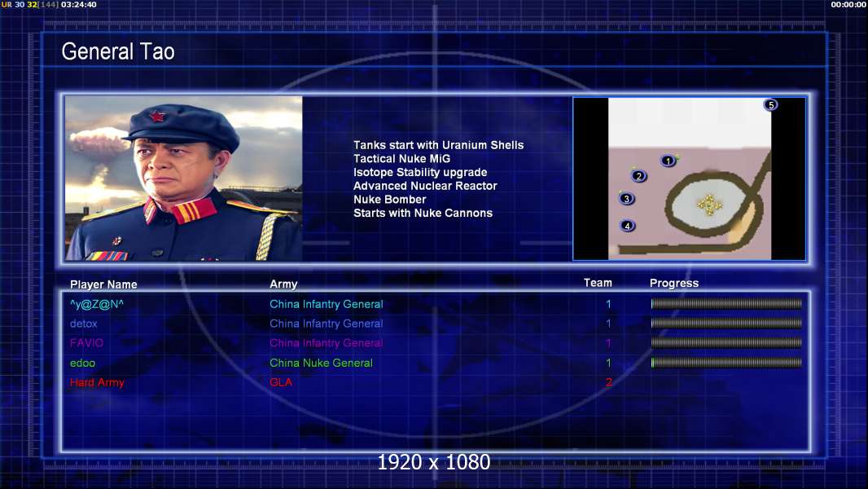Click start position marker 4 on minimap

point(627,226)
